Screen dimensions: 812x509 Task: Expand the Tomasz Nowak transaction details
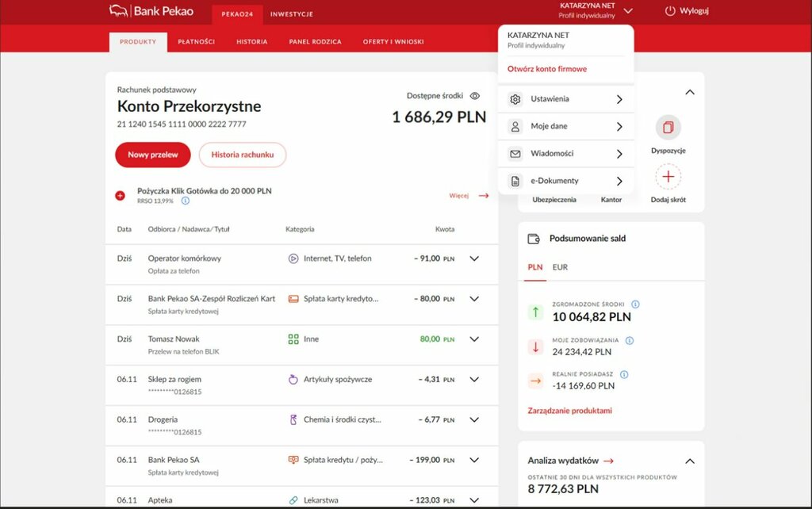[x=474, y=339]
